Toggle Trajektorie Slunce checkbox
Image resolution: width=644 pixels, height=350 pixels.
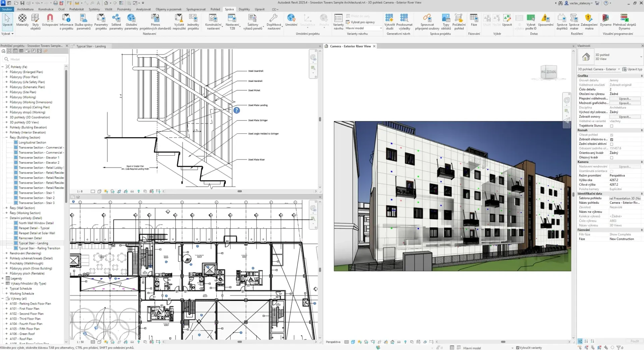tap(611, 126)
